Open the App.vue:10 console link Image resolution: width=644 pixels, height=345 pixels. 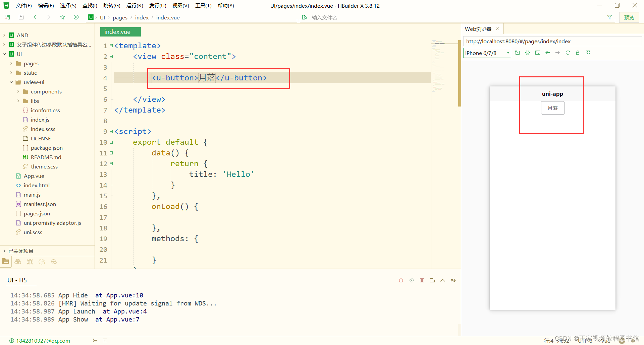pyautogui.click(x=119, y=295)
